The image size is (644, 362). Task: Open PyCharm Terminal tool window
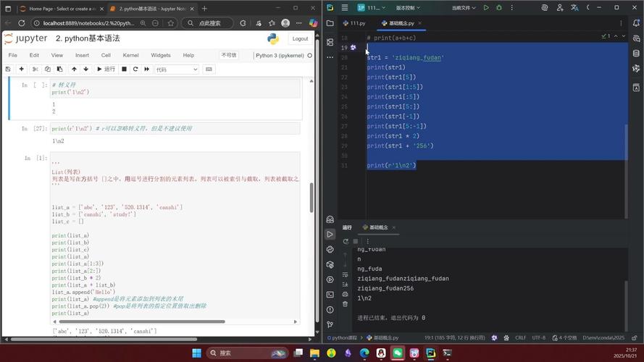coord(330,295)
